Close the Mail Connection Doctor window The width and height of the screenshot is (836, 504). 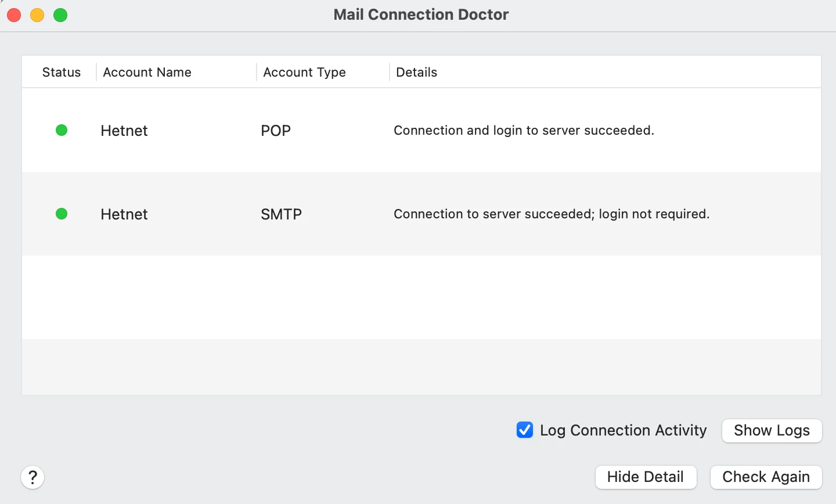tap(14, 15)
